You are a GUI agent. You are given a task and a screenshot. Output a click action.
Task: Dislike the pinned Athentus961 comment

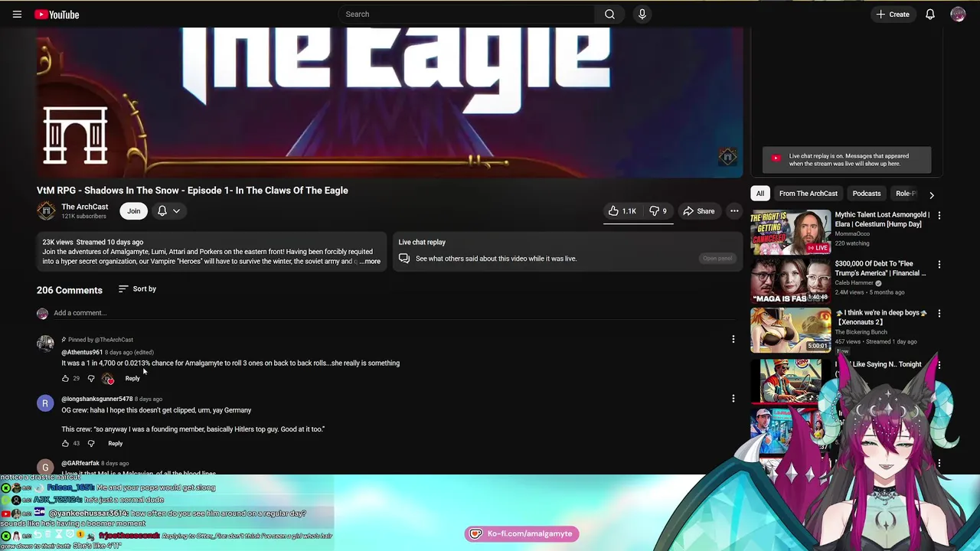pos(91,378)
